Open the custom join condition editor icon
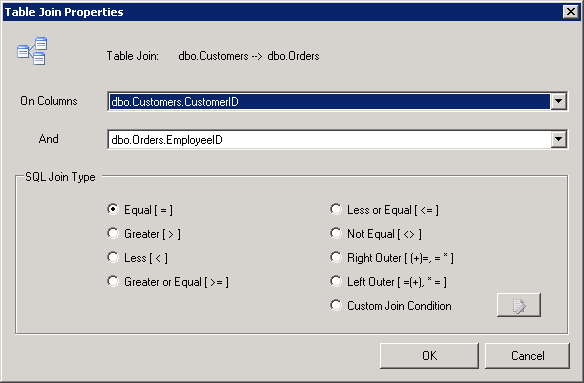 coord(518,305)
